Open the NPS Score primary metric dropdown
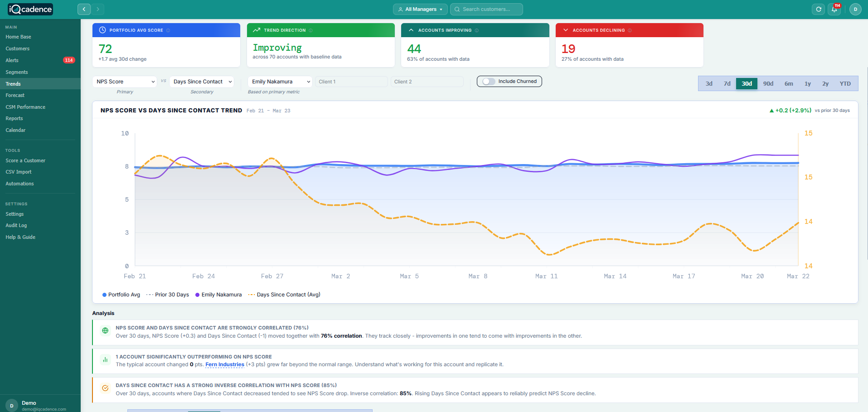 (124, 82)
